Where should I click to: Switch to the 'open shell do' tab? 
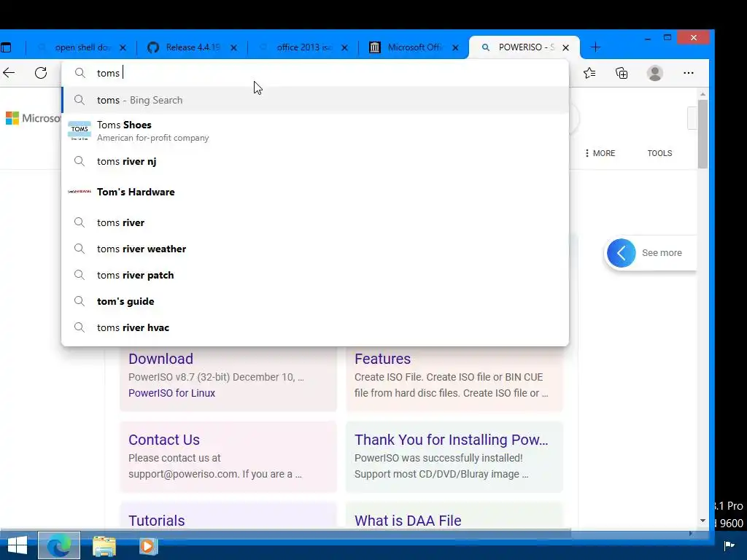[x=81, y=47]
